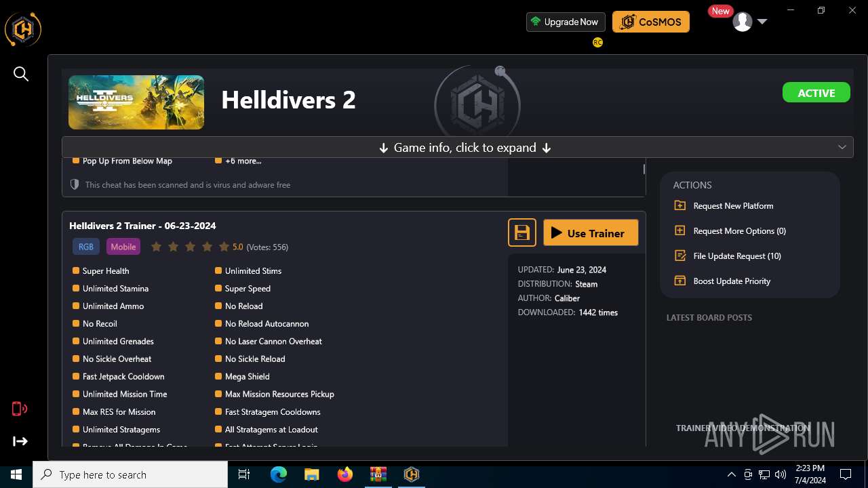
Task: Click the Helldivers 2 game thumbnail
Action: coord(136,102)
